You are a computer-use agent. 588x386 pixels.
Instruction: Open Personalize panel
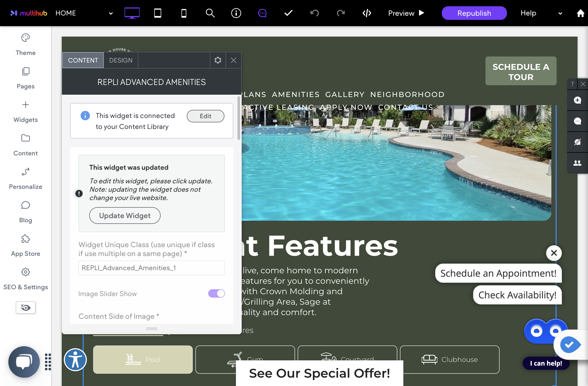[26, 179]
